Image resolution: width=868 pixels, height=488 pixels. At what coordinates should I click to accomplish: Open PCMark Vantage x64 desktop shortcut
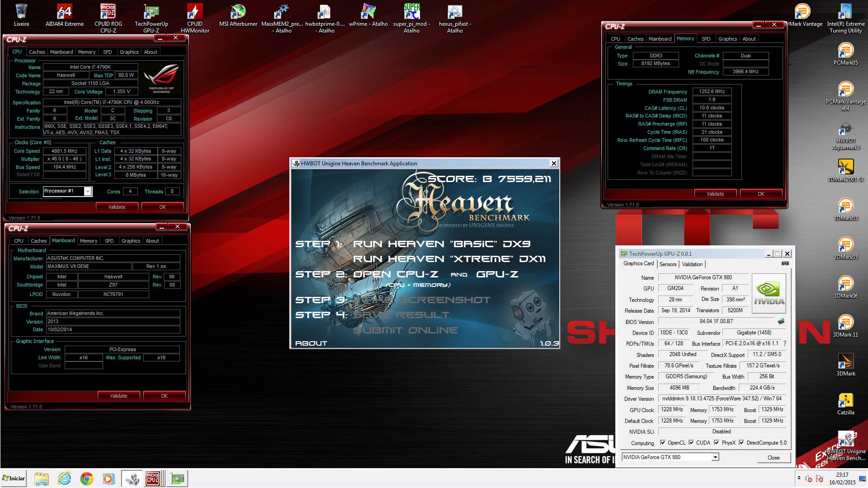tap(845, 96)
